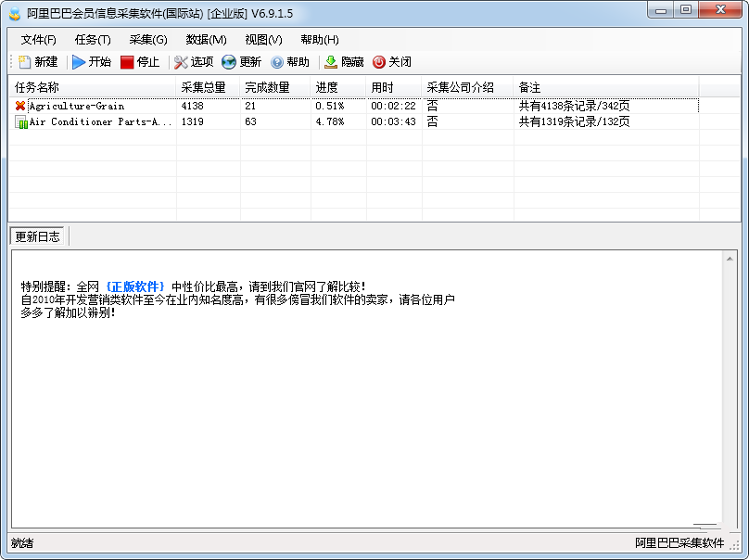749x560 pixels.
Task: Open 选项 options tools icon
Action: [181, 62]
